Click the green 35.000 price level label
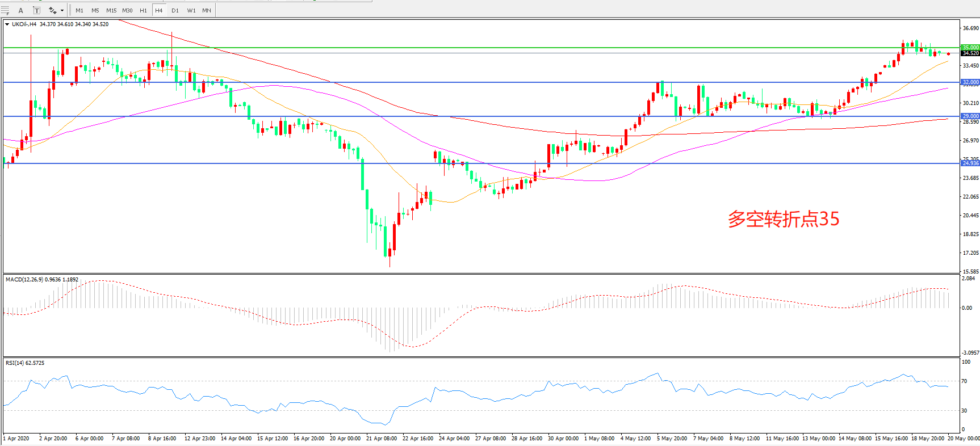Screen dimensions: 980x446 (x=970, y=48)
